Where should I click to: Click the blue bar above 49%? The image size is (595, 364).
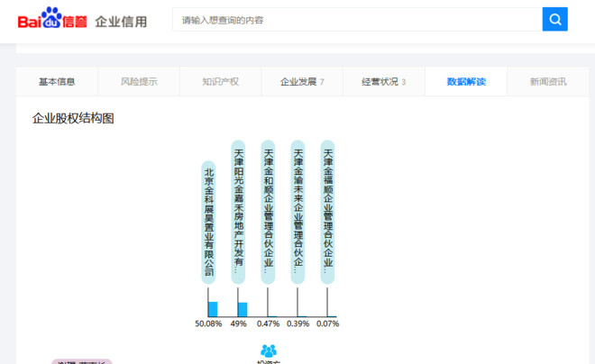tap(243, 309)
